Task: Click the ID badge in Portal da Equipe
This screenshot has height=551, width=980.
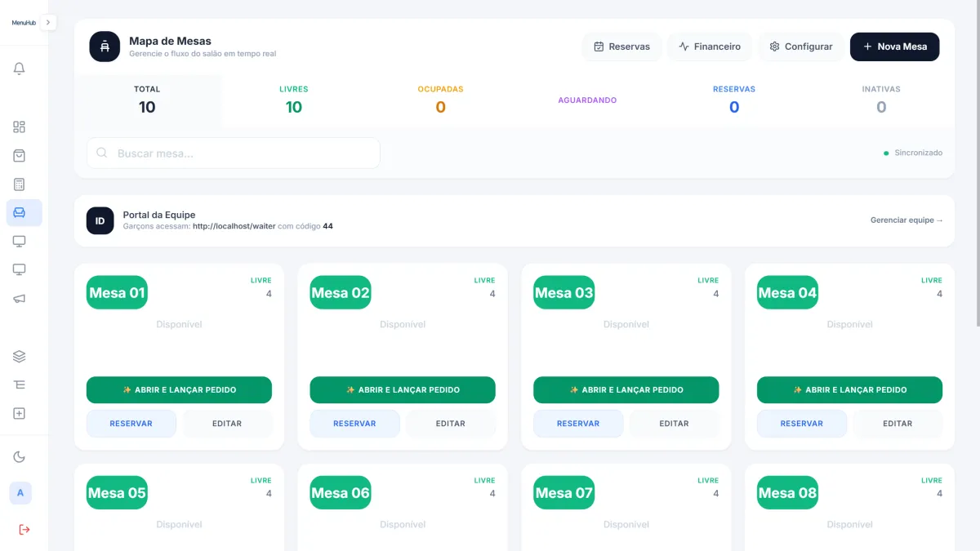Action: pos(100,220)
